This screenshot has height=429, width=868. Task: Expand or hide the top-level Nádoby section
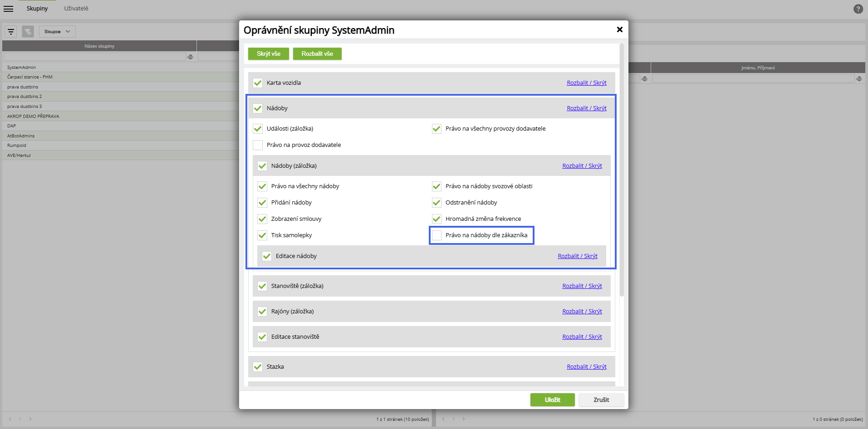pyautogui.click(x=587, y=108)
